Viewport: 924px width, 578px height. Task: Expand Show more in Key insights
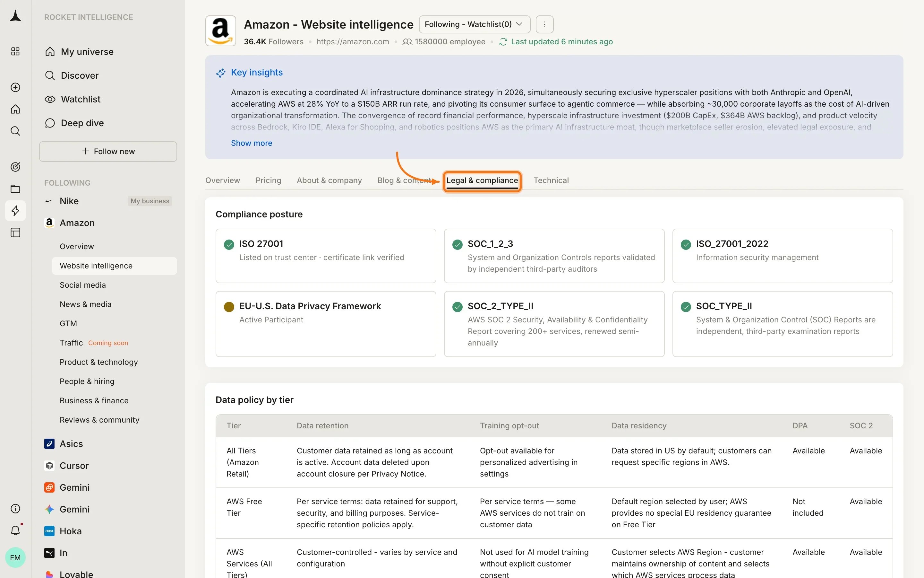click(251, 143)
